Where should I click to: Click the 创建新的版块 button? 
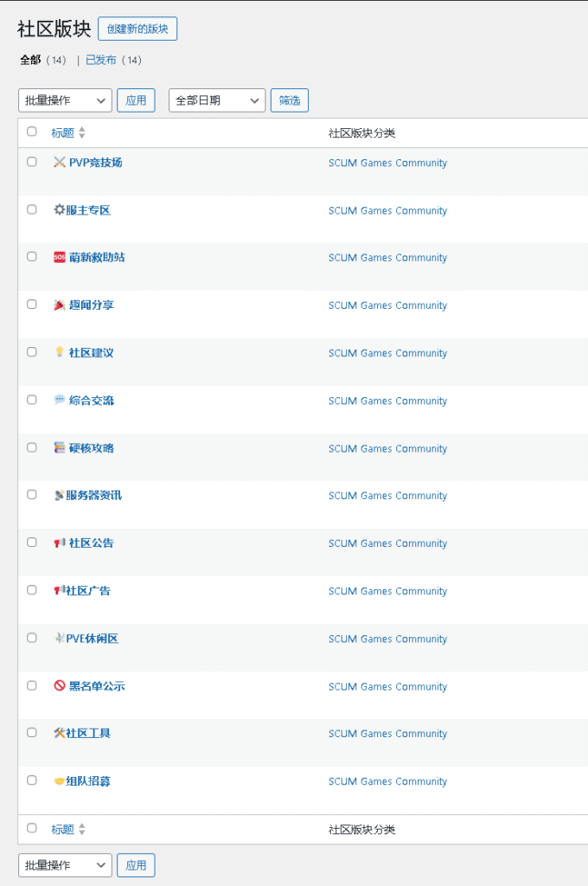click(x=137, y=29)
